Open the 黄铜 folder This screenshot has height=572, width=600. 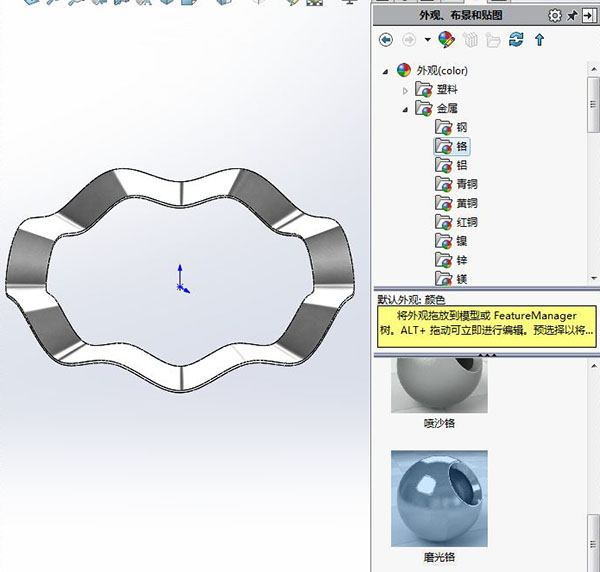point(467,203)
